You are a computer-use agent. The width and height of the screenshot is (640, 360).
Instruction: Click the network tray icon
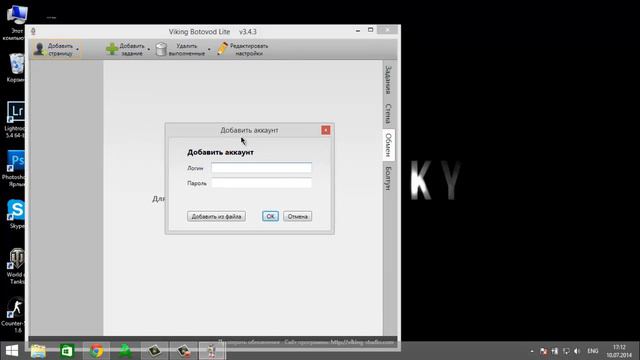[566, 351]
